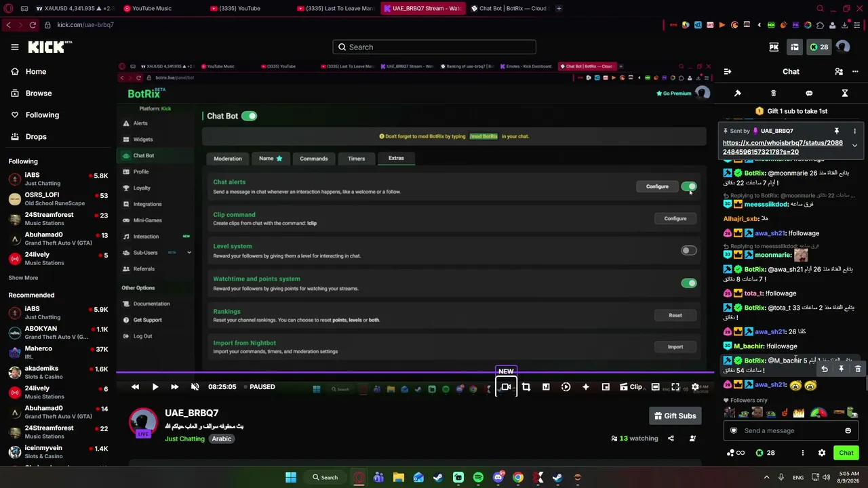Open Spotify from the taskbar
The image size is (868, 488).
(x=478, y=477)
